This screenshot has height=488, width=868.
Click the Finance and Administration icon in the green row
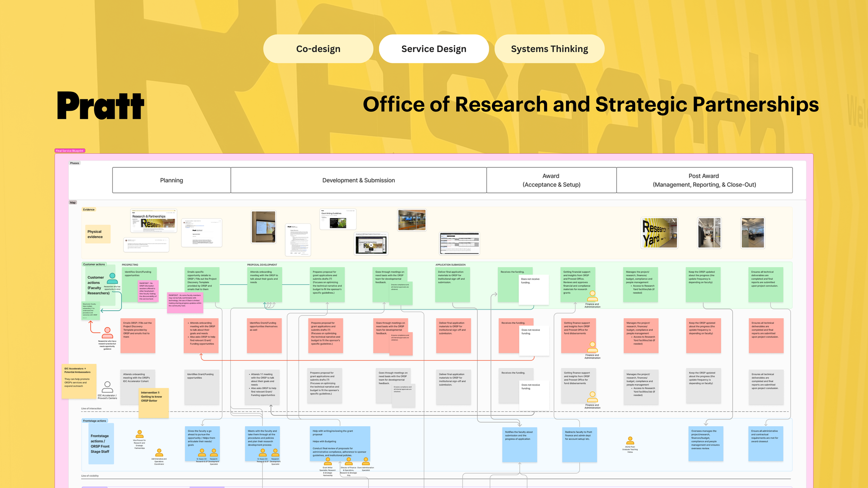click(592, 296)
